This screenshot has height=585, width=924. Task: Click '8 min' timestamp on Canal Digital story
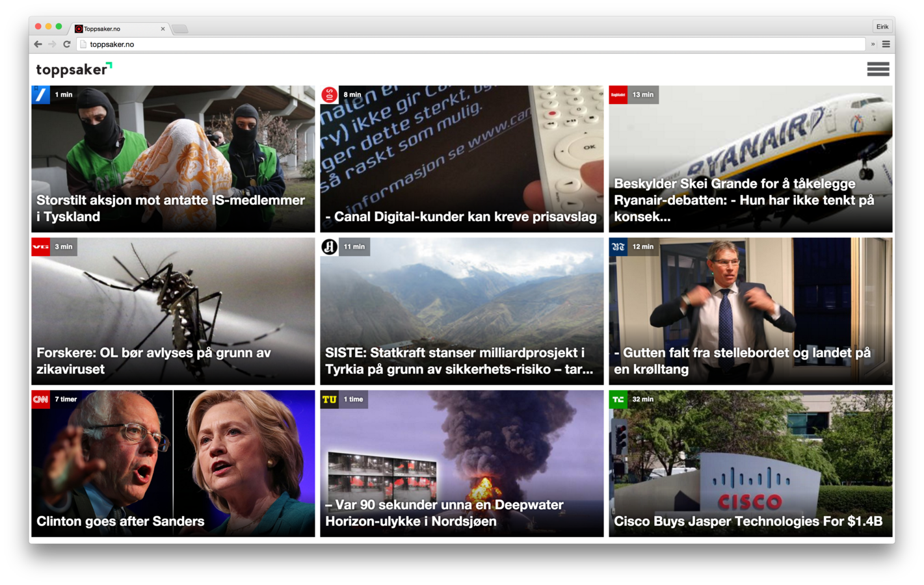(352, 95)
